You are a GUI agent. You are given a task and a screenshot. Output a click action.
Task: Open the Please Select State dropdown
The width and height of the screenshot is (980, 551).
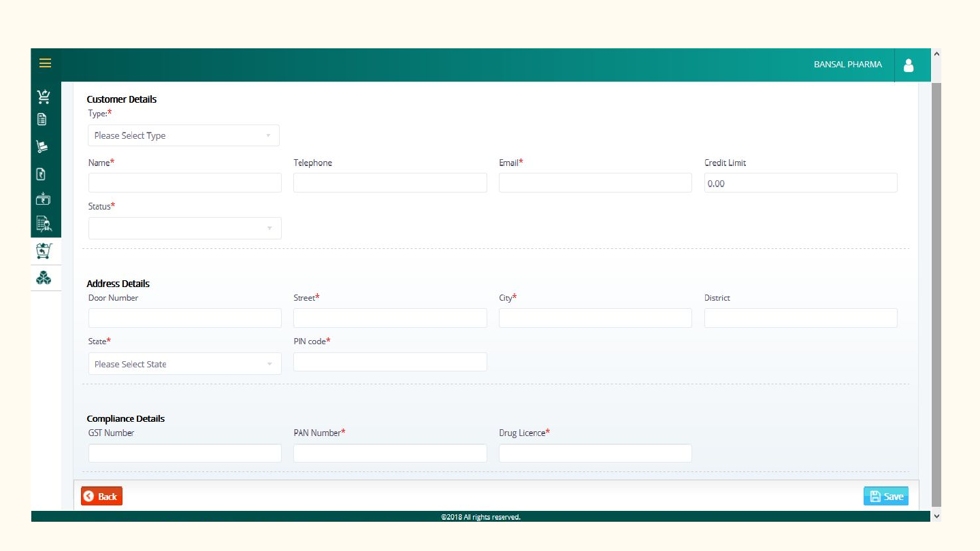pyautogui.click(x=185, y=364)
